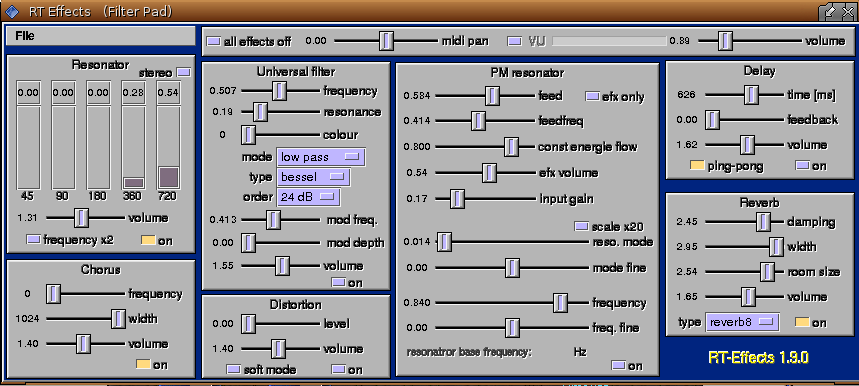This screenshot has width=859, height=386.
Task: Click the mod depth slider handle
Action: pyautogui.click(x=248, y=243)
